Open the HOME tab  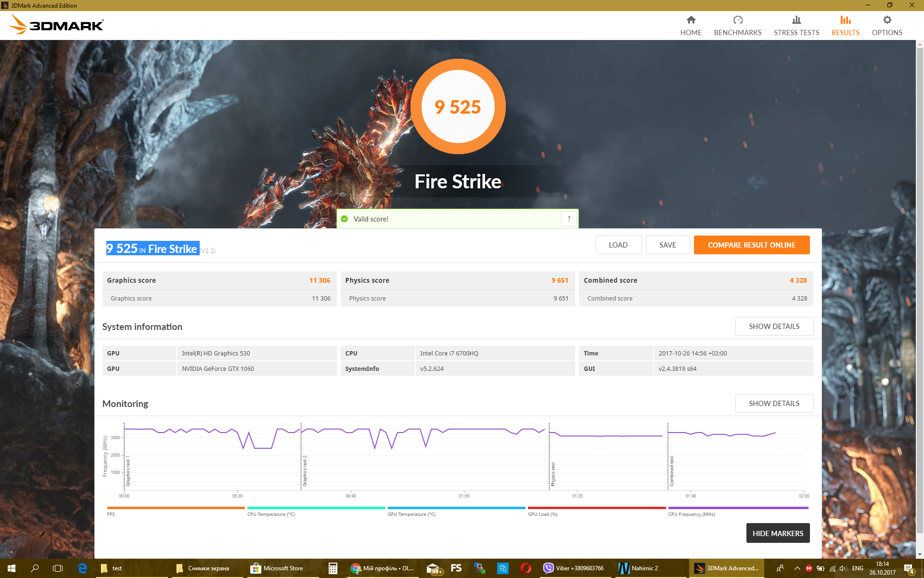(691, 26)
